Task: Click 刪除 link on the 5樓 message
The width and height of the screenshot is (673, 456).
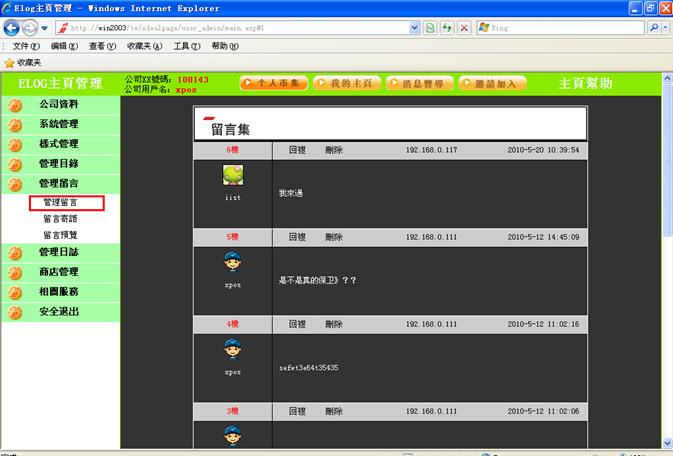Action: tap(333, 237)
